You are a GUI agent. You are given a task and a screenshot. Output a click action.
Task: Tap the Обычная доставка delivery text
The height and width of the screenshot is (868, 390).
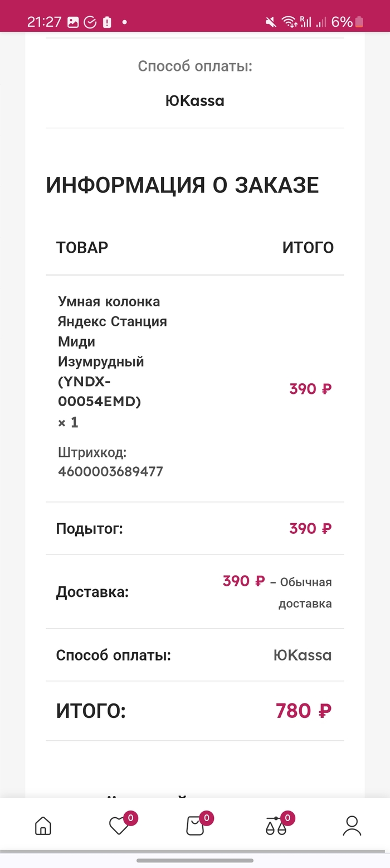coord(305,593)
